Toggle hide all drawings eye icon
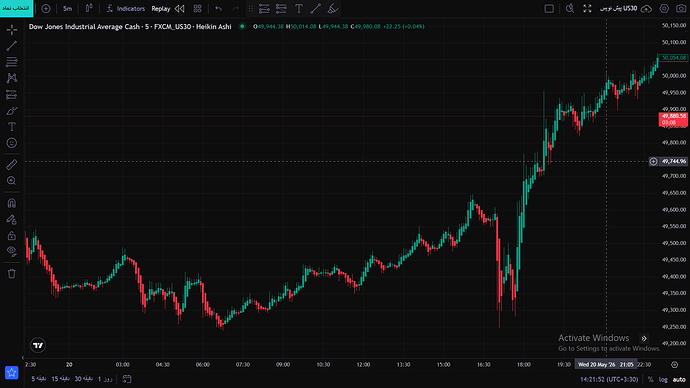 coord(12,251)
